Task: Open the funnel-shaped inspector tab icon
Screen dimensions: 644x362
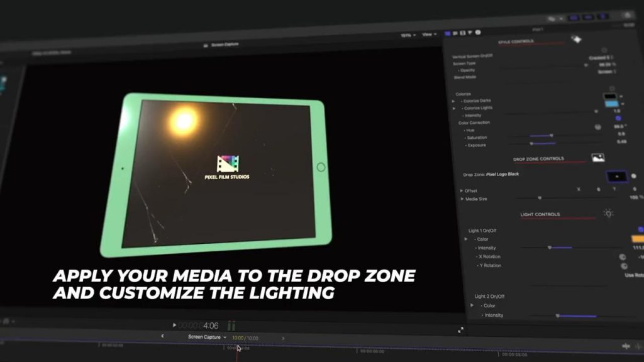Action: (x=470, y=33)
